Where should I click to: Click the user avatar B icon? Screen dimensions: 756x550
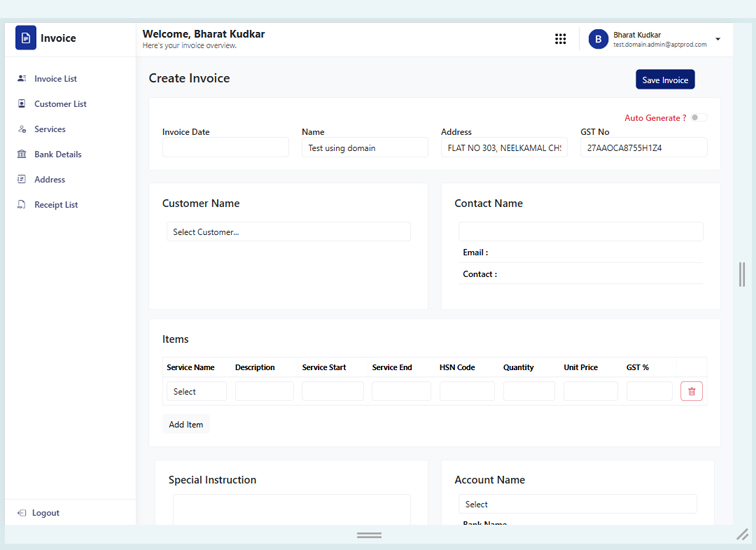pyautogui.click(x=598, y=39)
